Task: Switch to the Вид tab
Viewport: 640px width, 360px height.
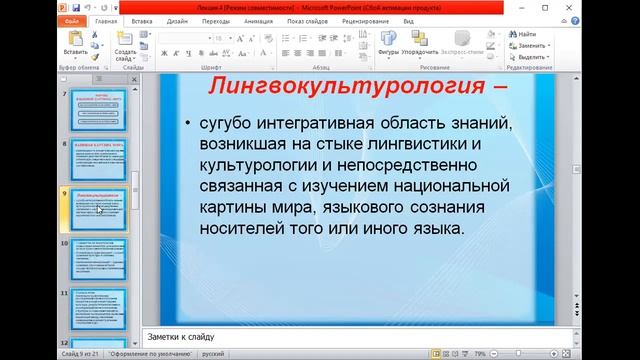Action: [408, 21]
